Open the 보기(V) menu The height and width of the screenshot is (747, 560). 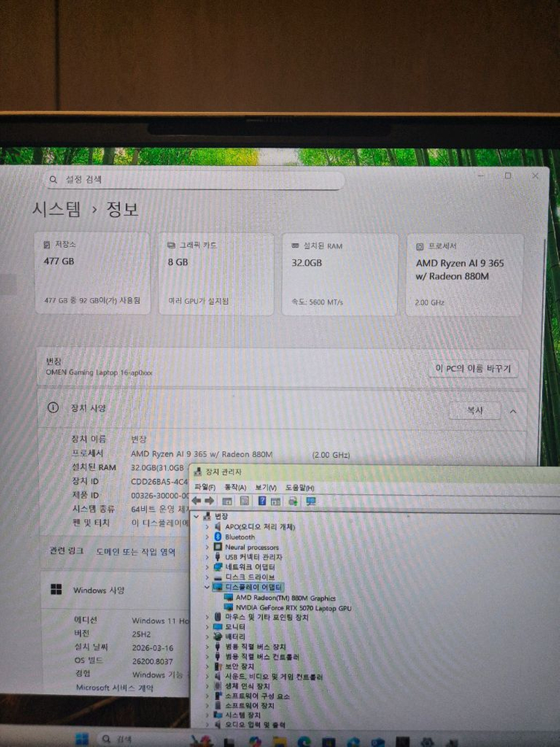click(x=266, y=487)
